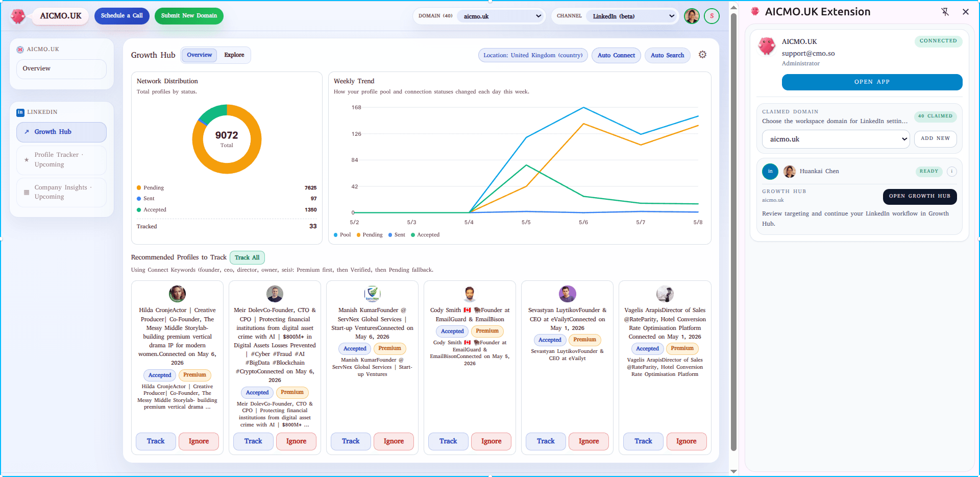The image size is (980, 477).
Task: Click the LinkedIn icon in sidebar
Action: coord(20,112)
